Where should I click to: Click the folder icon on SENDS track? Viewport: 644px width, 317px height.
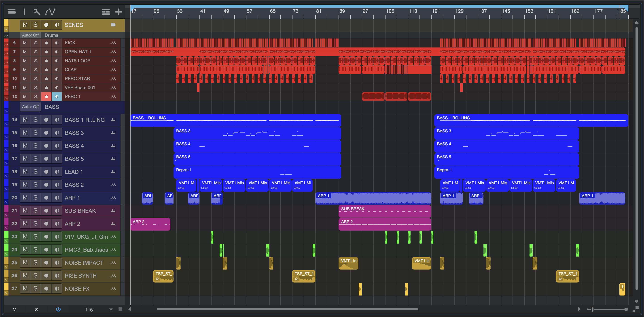pos(113,25)
